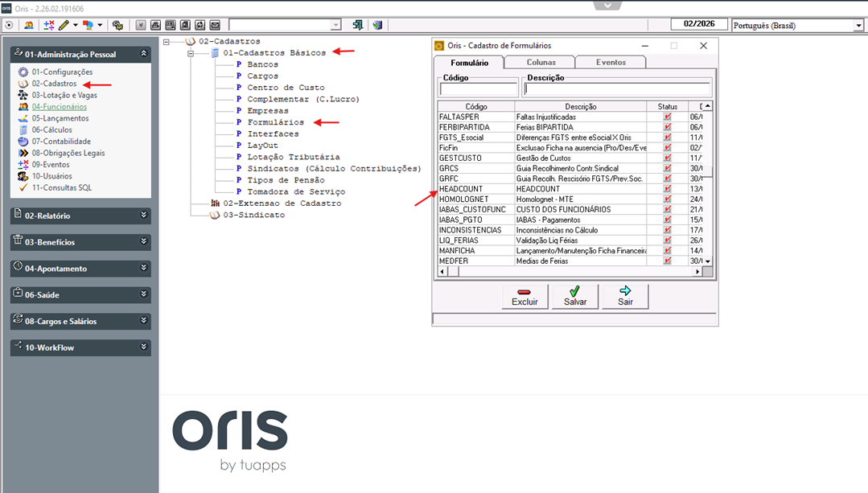Collapse the 01-Cadastros Básicos tree node
Viewport: 868px width, 493px height.
pos(191,54)
